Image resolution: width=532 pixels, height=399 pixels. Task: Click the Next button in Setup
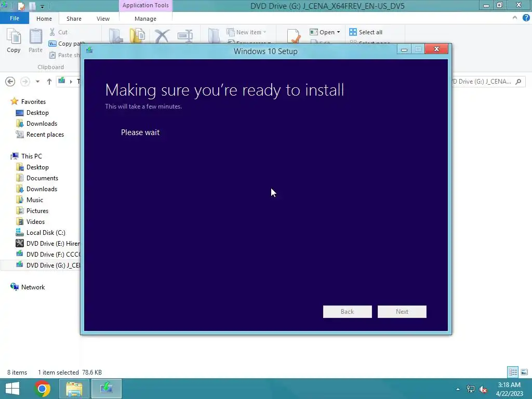click(x=402, y=312)
